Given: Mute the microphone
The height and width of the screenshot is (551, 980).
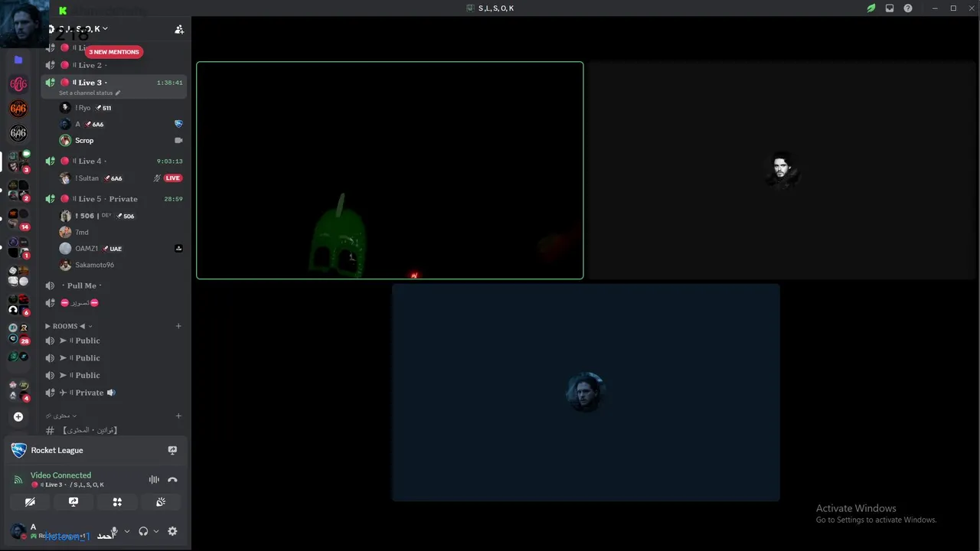Looking at the screenshot, I should 114,531.
